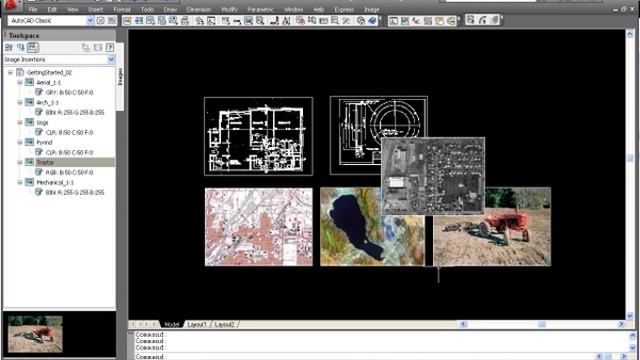Collapse the Arch_1:1 tree node

click(20, 102)
